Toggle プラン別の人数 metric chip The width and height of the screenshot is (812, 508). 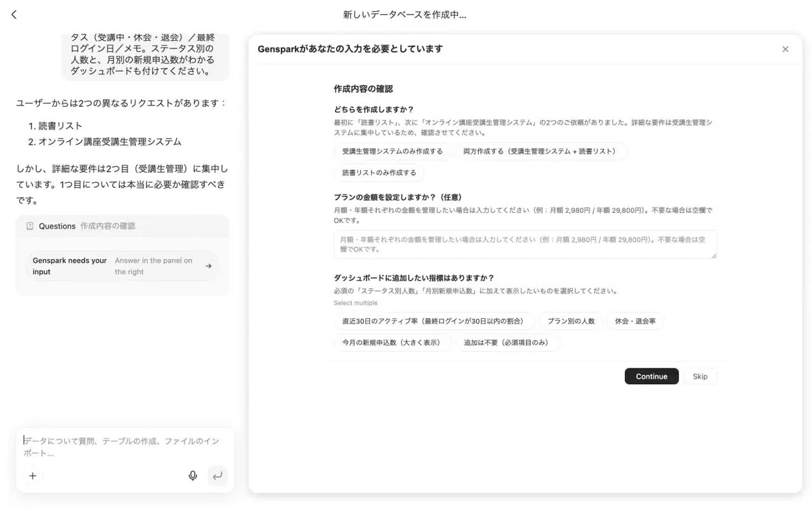[571, 321]
